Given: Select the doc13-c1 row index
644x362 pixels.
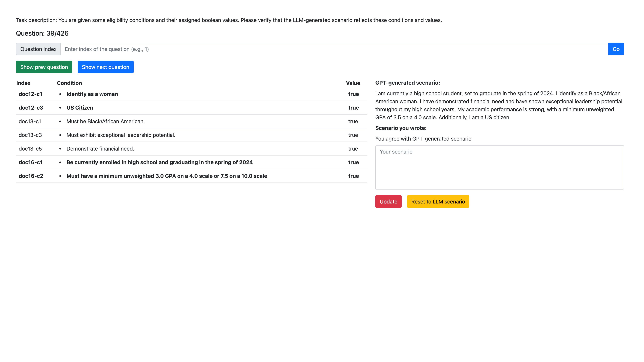Looking at the screenshot, I should [30, 121].
